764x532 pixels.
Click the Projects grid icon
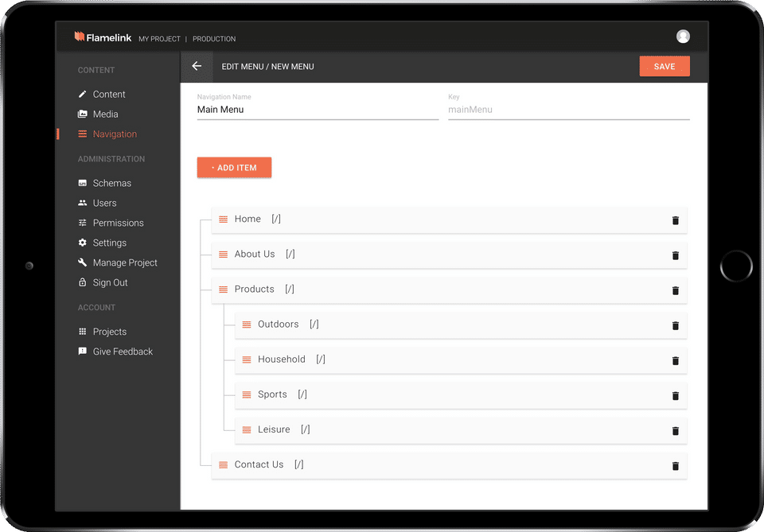click(x=82, y=332)
